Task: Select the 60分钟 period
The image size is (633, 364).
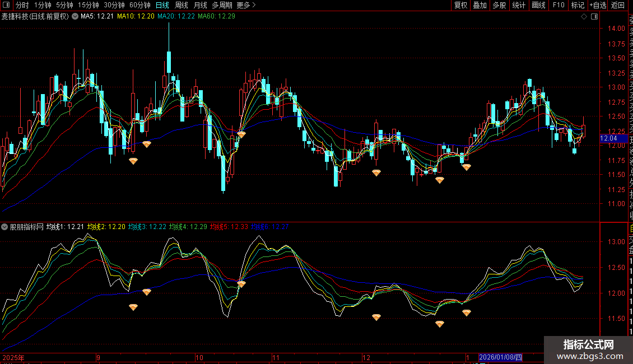Action: (x=139, y=5)
